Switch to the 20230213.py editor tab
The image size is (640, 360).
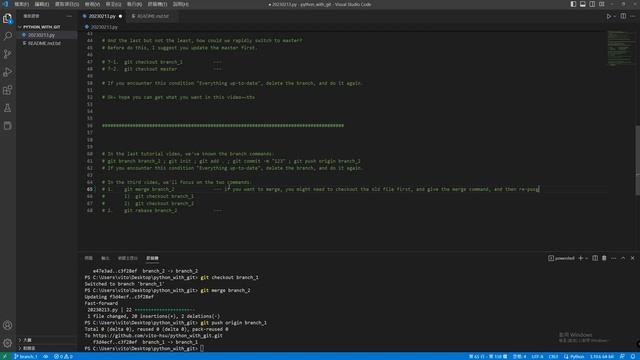102,16
